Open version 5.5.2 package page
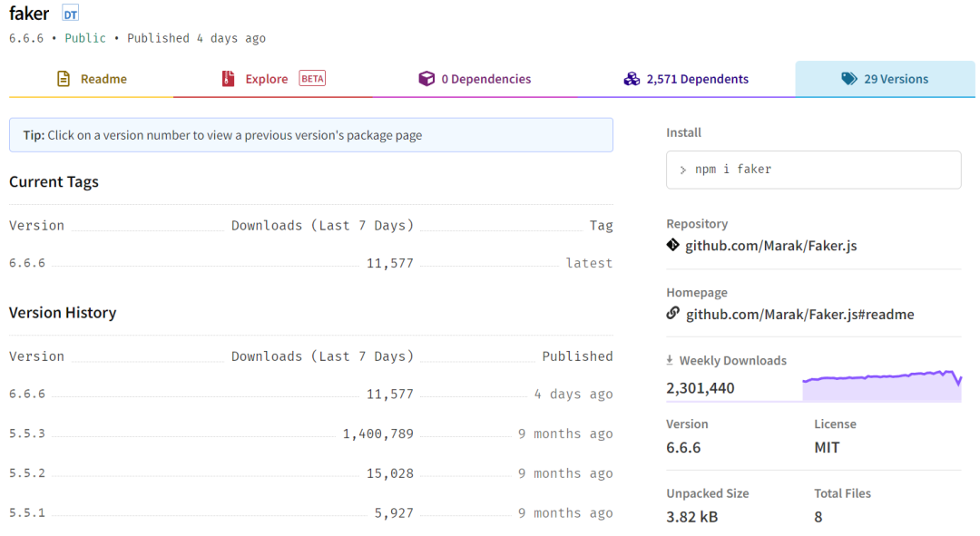The width and height of the screenshot is (980, 536). click(27, 473)
